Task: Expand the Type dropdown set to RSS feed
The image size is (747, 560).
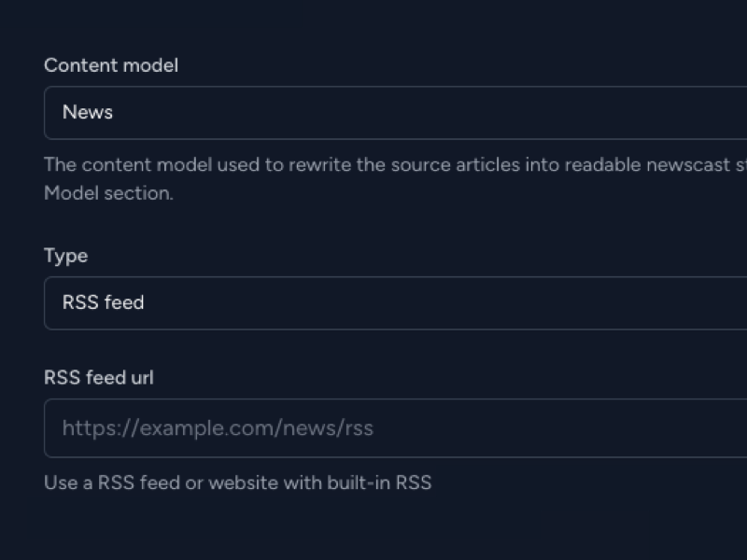Action: tap(395, 302)
